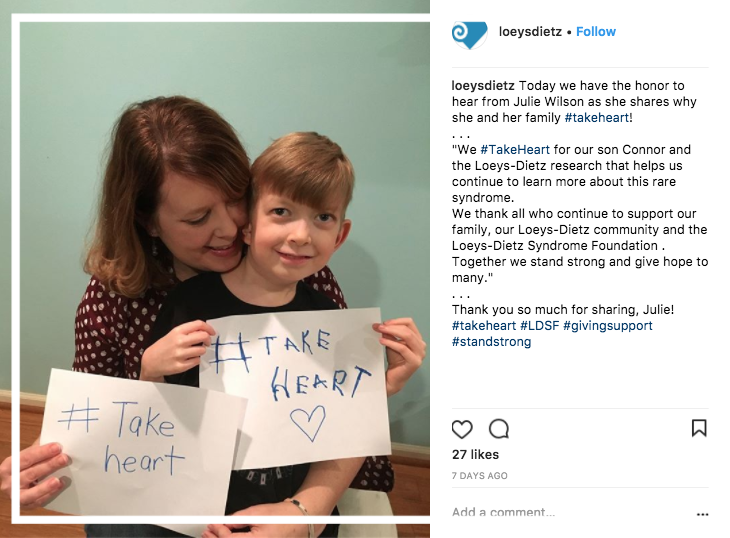Open the #TakeHeart hashtag in the quote
The image size is (730, 538).
[515, 149]
